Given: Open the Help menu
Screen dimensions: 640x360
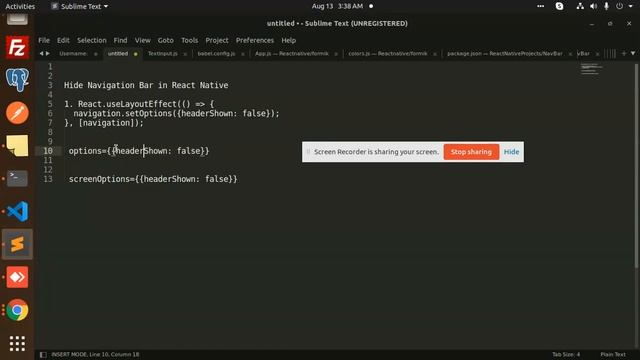Looking at the screenshot, I should [288, 40].
